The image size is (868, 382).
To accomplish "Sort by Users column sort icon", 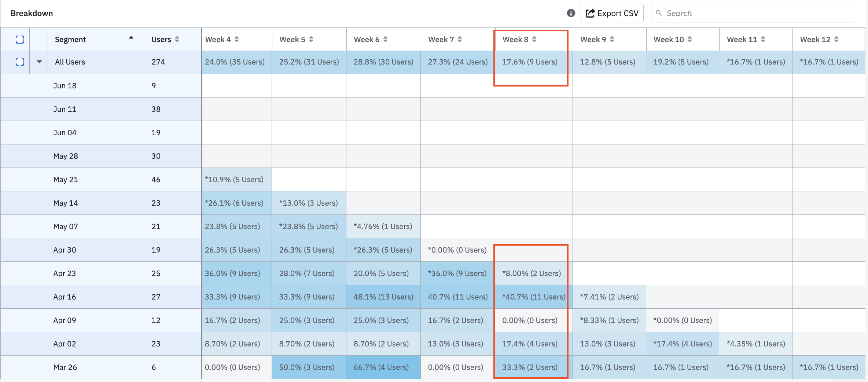I will tap(177, 39).
